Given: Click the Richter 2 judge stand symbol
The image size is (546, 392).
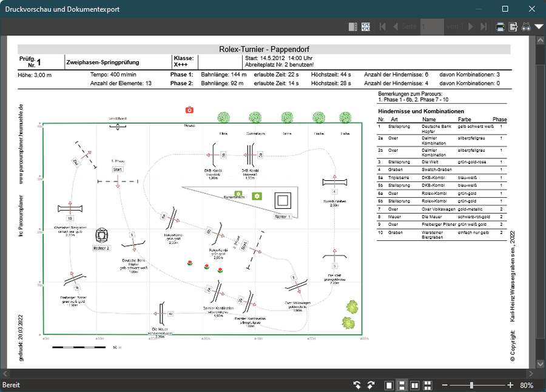Looking at the screenshot, I should tap(102, 235).
